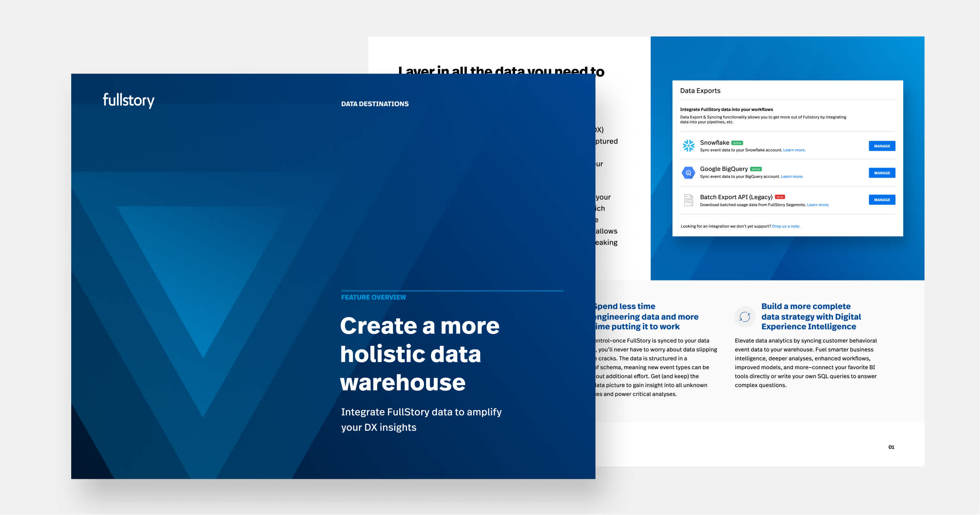Click the 'Elevate data analytics by syncing' paragraph
The height and width of the screenshot is (515, 980).
pyautogui.click(x=806, y=363)
